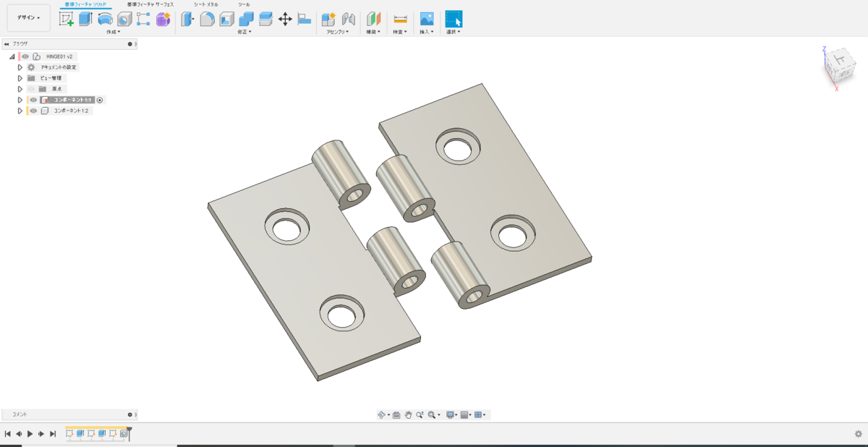This screenshot has height=447, width=868.
Task: Open the Display Settings monitor icon
Action: pyautogui.click(x=450, y=414)
